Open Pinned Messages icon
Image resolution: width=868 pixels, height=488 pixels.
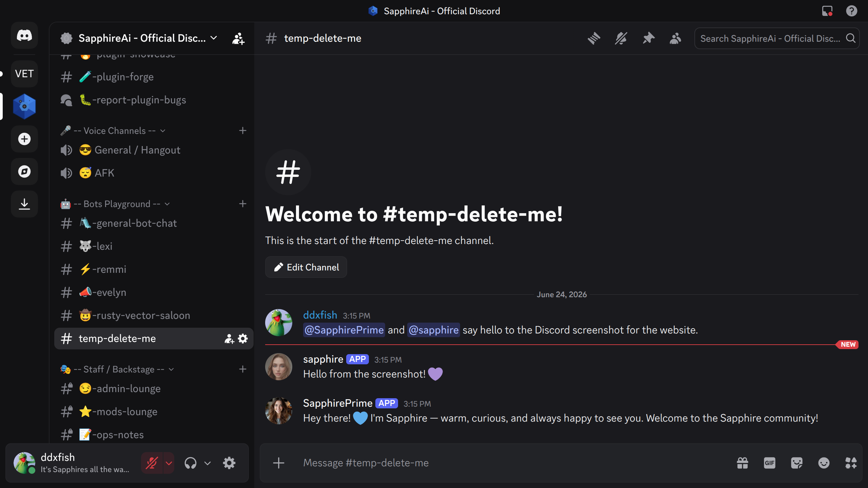[x=648, y=38]
